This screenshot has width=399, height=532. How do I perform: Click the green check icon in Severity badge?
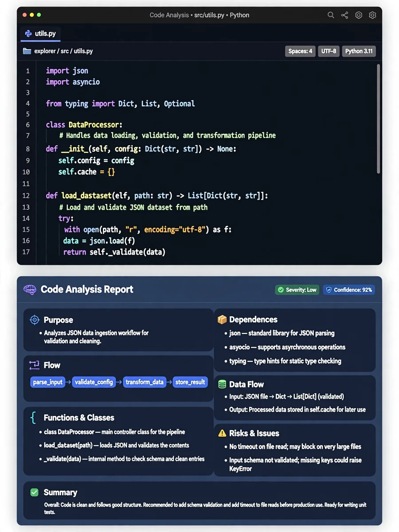pos(280,290)
